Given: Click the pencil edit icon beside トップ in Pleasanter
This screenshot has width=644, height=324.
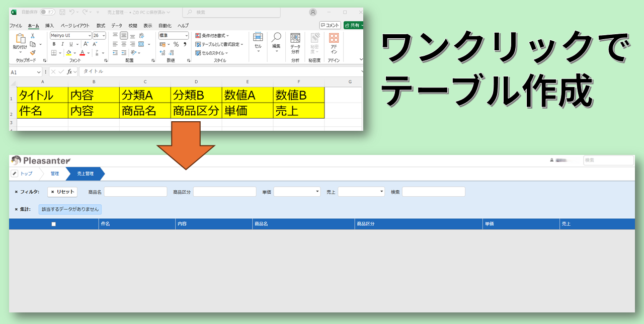Looking at the screenshot, I should coord(15,174).
